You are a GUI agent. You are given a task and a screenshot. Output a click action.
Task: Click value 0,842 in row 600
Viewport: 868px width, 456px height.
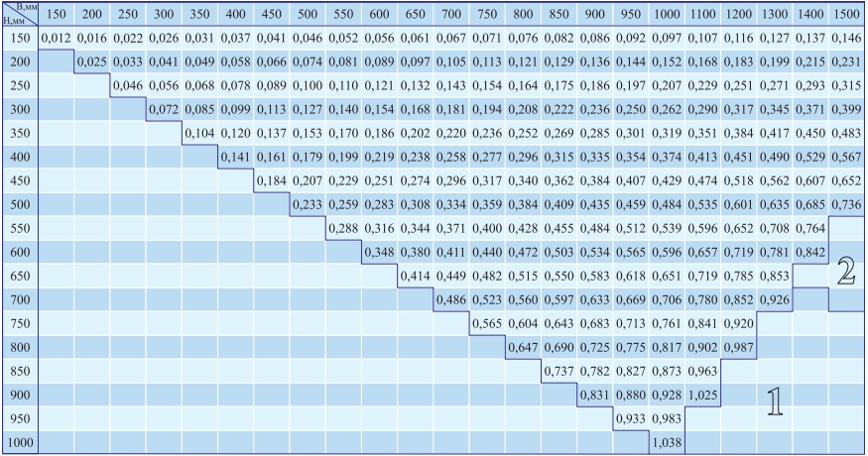click(809, 250)
